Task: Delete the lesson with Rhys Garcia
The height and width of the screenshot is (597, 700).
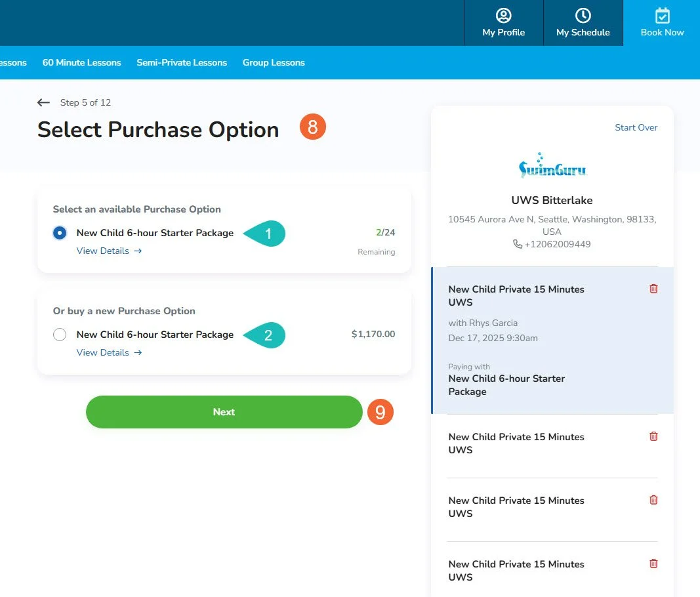Action: (x=653, y=289)
